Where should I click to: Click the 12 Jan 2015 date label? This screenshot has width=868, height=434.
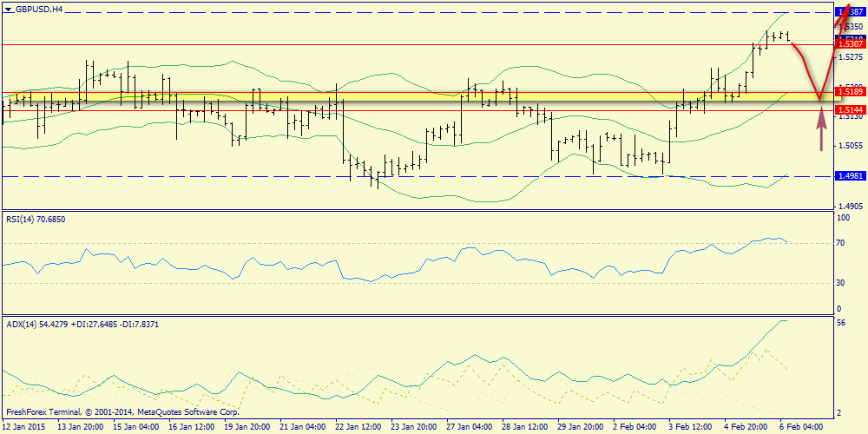(25, 427)
